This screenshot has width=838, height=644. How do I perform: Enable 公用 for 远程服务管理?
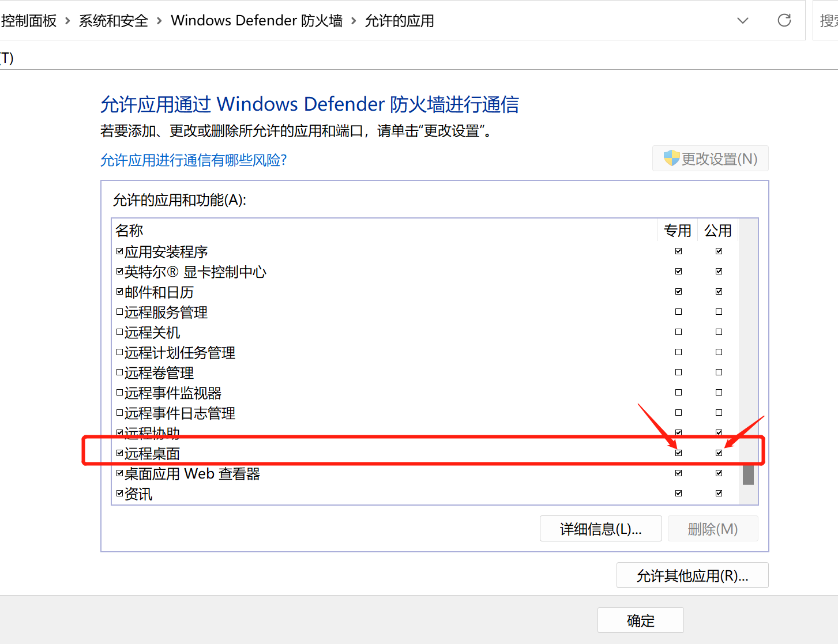[719, 312]
